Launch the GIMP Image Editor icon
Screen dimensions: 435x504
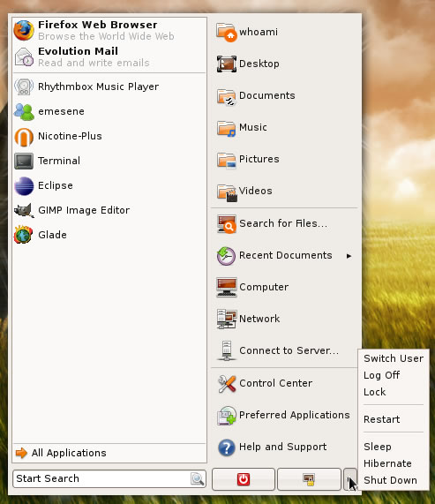[24, 210]
